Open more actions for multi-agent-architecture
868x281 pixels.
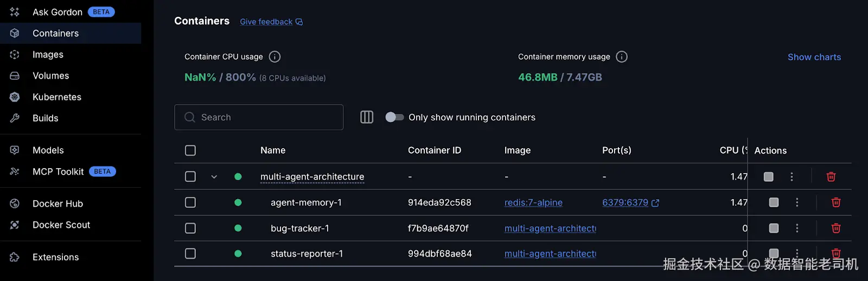point(792,176)
